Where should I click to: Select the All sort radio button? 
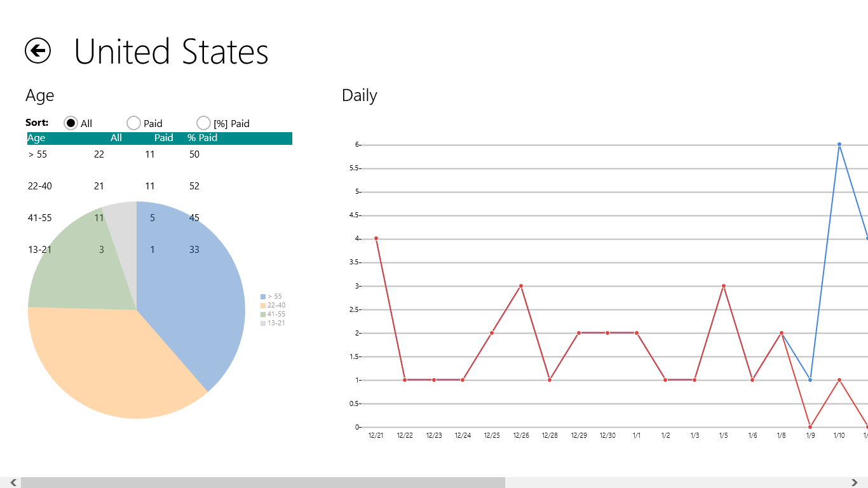pos(71,123)
